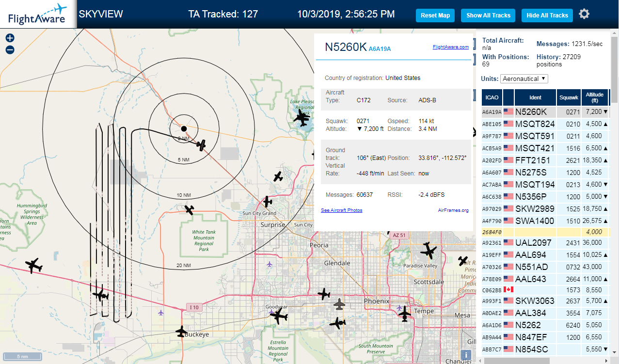The height and width of the screenshot is (364, 619).
Task: Select the black aircraft just upper-left of the grey aircraft
Action: coord(324,293)
